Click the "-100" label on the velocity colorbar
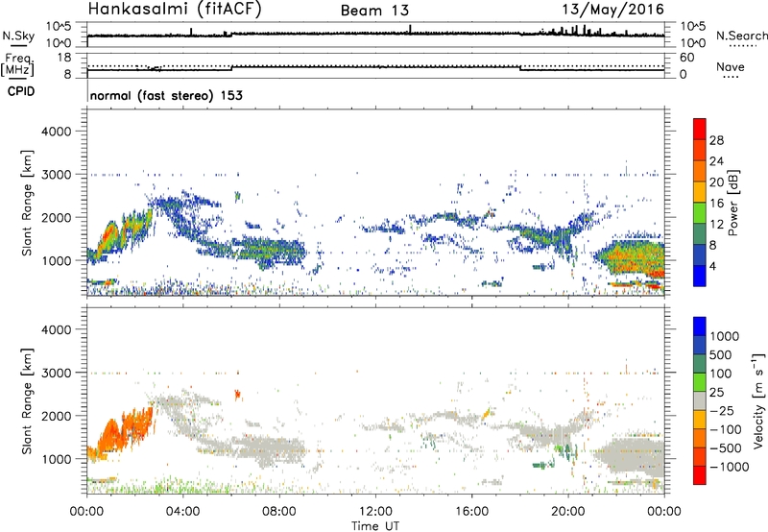The height and width of the screenshot is (532, 768). [x=726, y=429]
